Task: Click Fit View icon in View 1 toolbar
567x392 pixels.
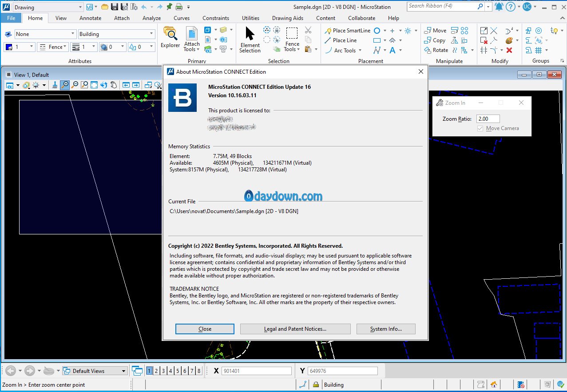Action: (94, 85)
